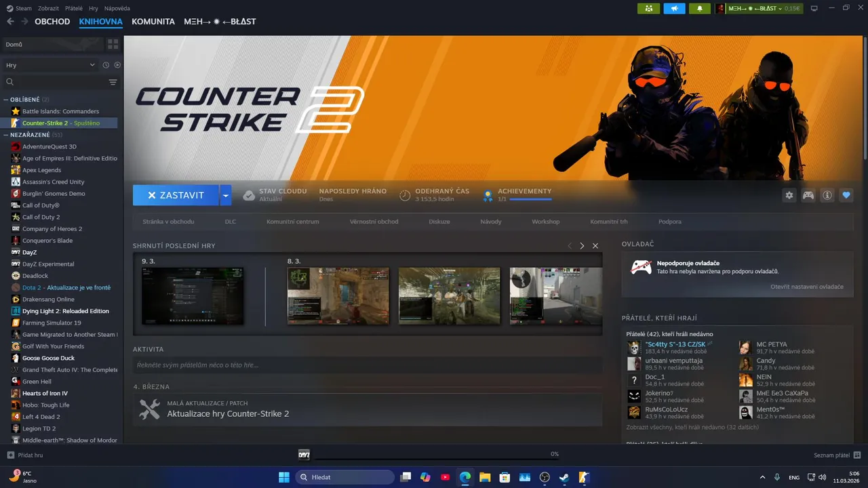The height and width of the screenshot is (488, 868).
Task: Open Microsoft Edge from taskbar
Action: tap(465, 477)
